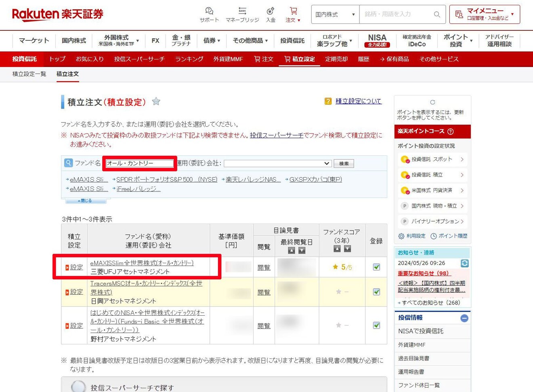Open the 国内株式 search category dropdown
Screen dimensions: 533x392
pos(335,15)
